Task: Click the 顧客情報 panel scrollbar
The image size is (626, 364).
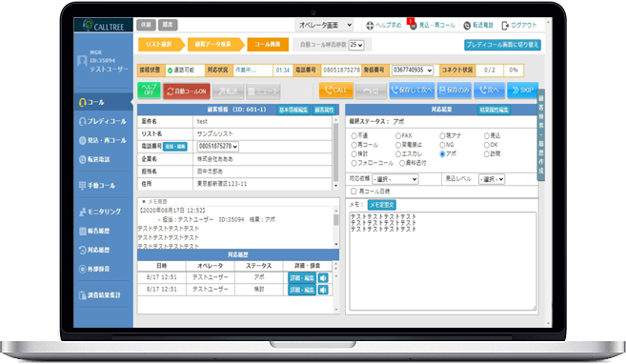Action: tap(335, 152)
